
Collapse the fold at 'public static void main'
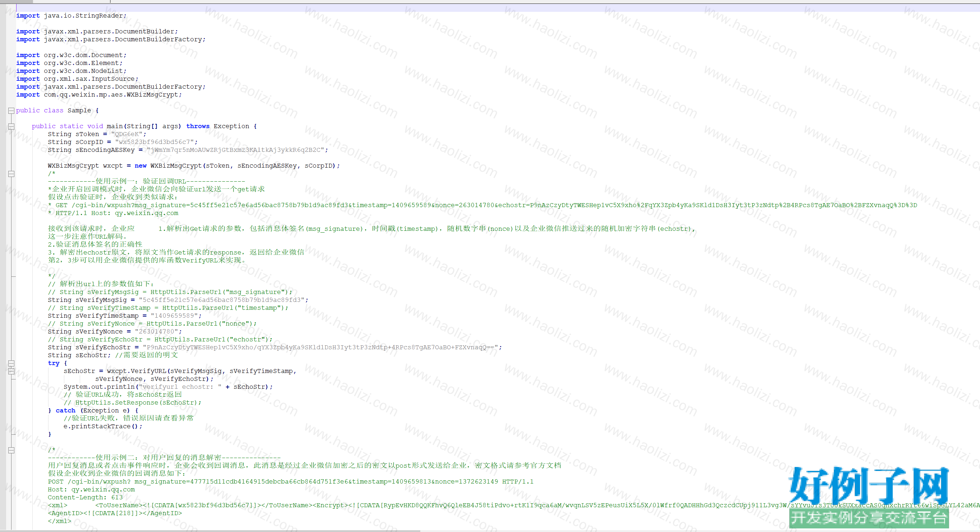point(11,127)
